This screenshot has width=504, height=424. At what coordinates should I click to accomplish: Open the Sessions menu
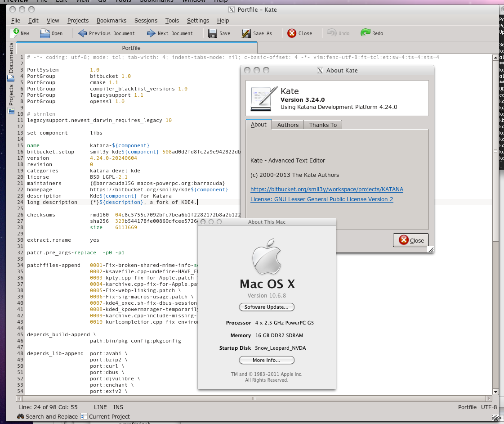[x=146, y=20]
